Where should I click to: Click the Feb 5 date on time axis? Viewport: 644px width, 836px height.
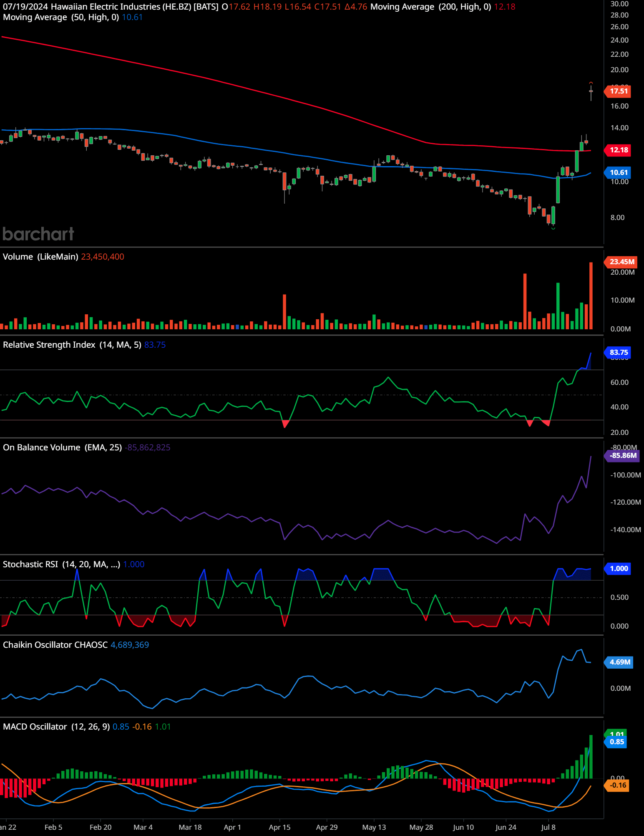53,827
